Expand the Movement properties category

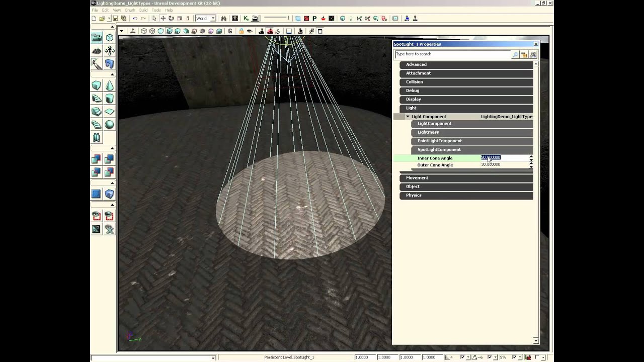click(466, 177)
